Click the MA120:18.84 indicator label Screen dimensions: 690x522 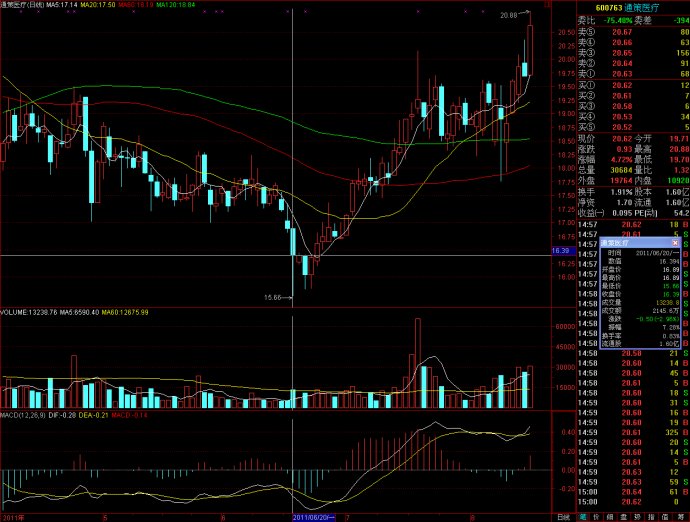pos(176,5)
